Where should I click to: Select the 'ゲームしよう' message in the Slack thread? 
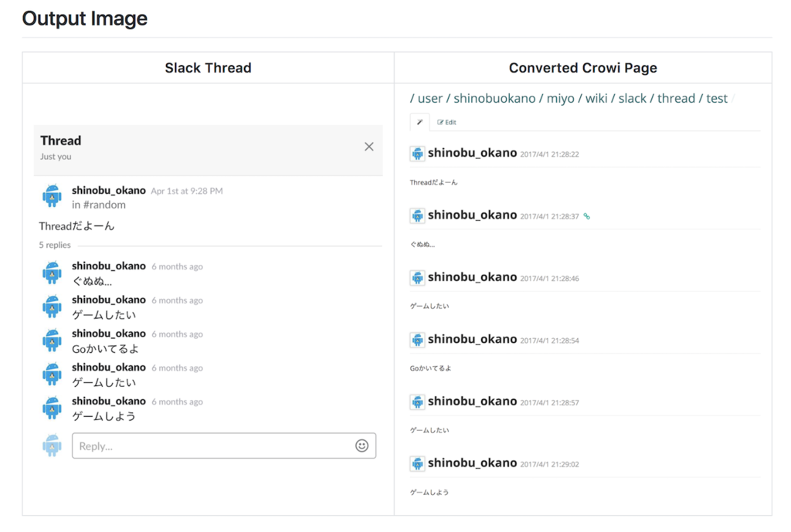tap(104, 416)
